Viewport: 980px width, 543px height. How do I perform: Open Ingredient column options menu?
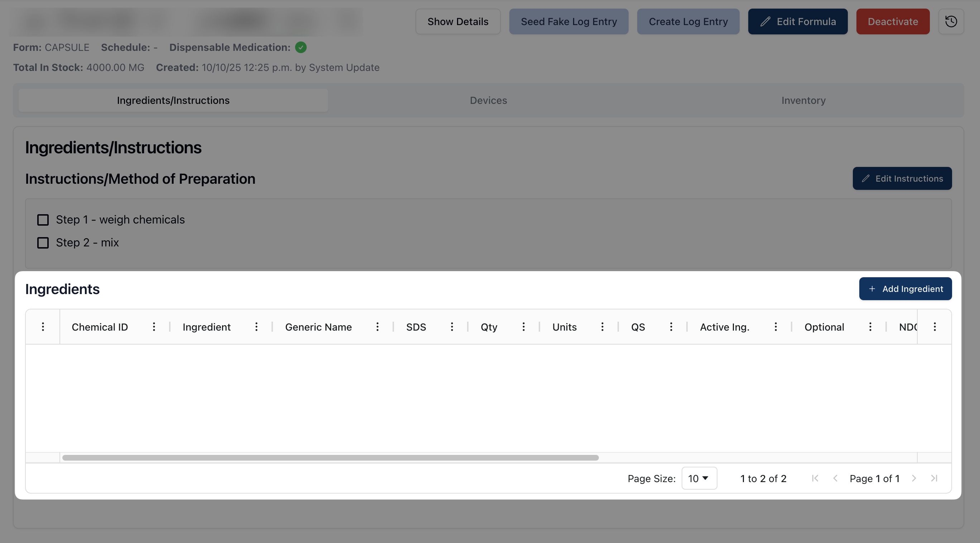point(256,327)
